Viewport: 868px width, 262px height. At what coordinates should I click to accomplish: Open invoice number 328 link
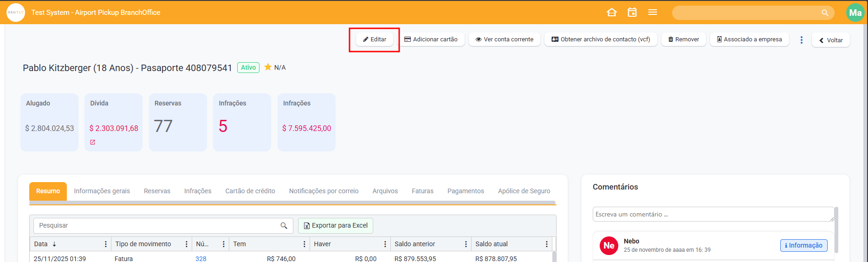pyautogui.click(x=201, y=258)
